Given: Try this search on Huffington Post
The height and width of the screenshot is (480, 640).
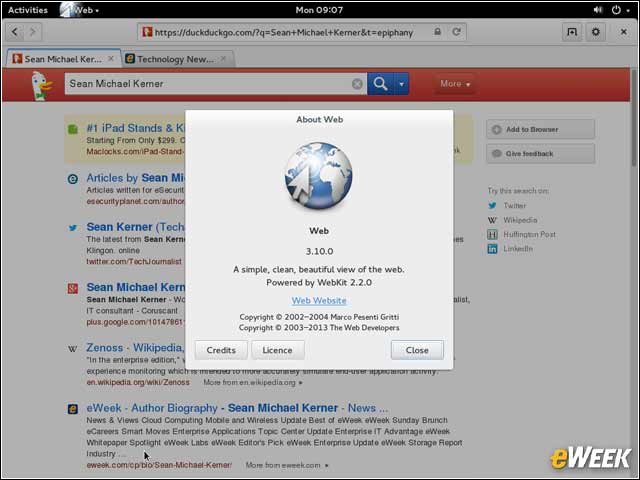Looking at the screenshot, I should [529, 234].
